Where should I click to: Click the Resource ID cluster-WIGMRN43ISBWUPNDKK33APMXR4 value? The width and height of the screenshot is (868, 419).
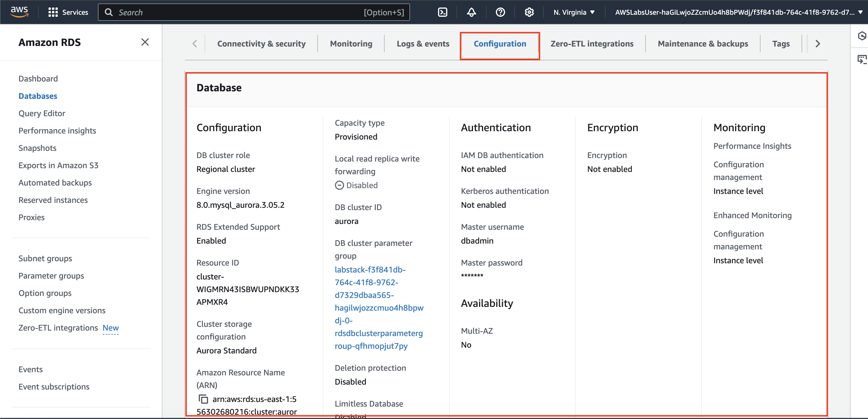click(x=248, y=289)
